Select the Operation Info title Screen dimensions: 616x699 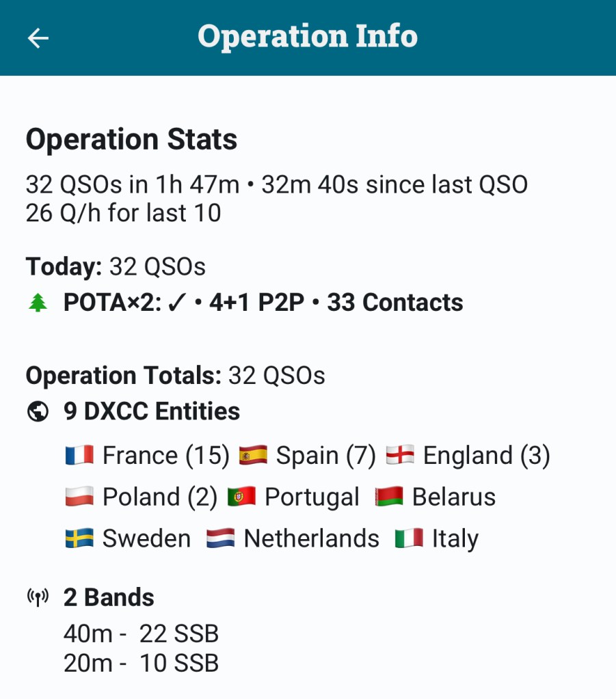coord(308,36)
